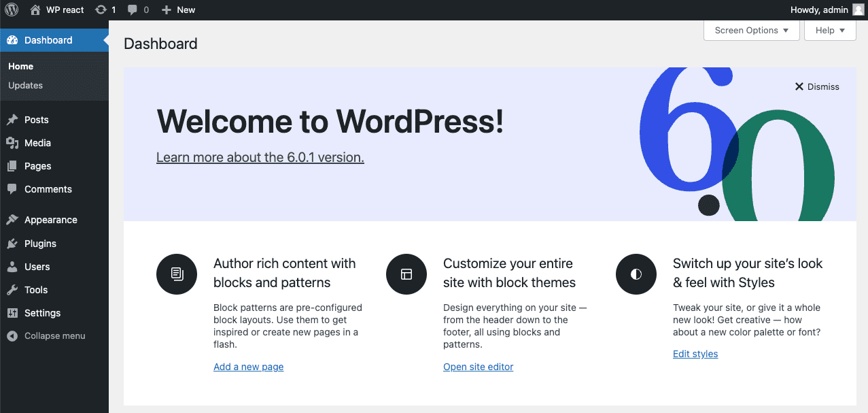Open the Dashboard menu item
868x413 pixels.
[54, 40]
